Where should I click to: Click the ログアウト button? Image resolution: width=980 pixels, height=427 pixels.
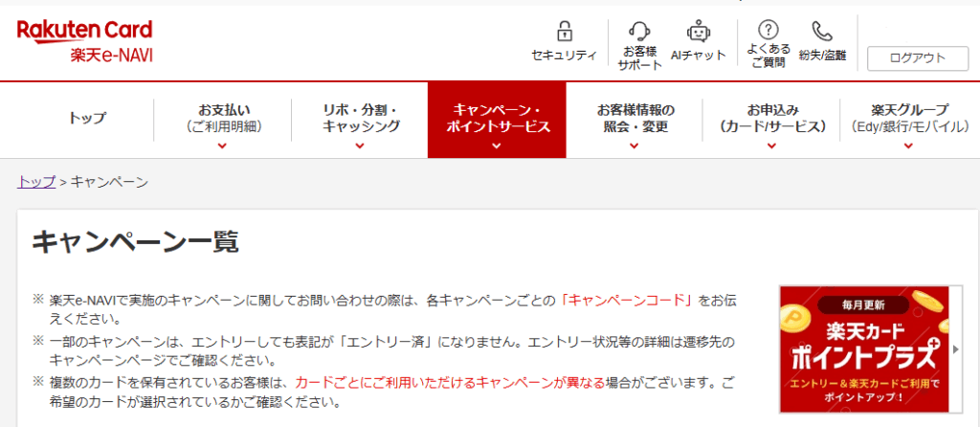point(918,58)
